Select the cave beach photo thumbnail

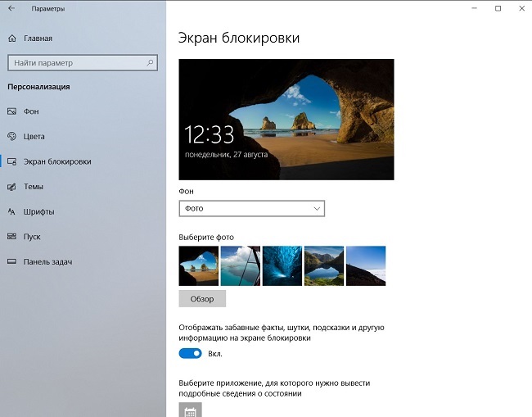[x=199, y=266]
